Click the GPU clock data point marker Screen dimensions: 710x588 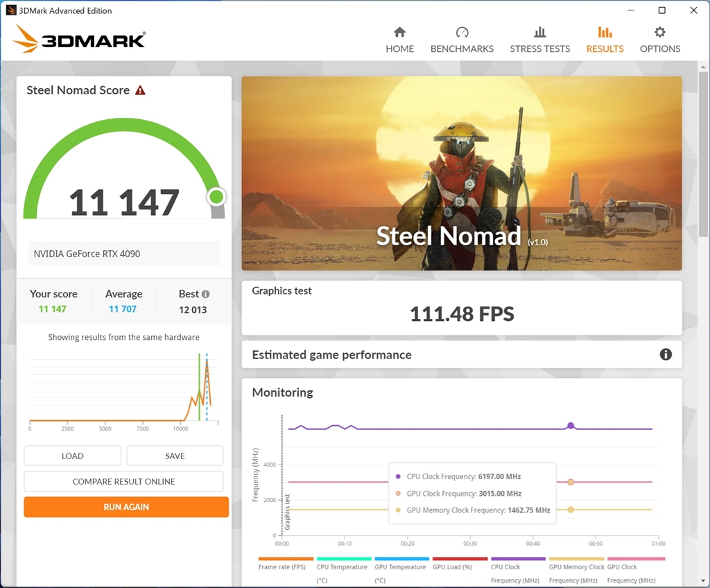point(571,482)
